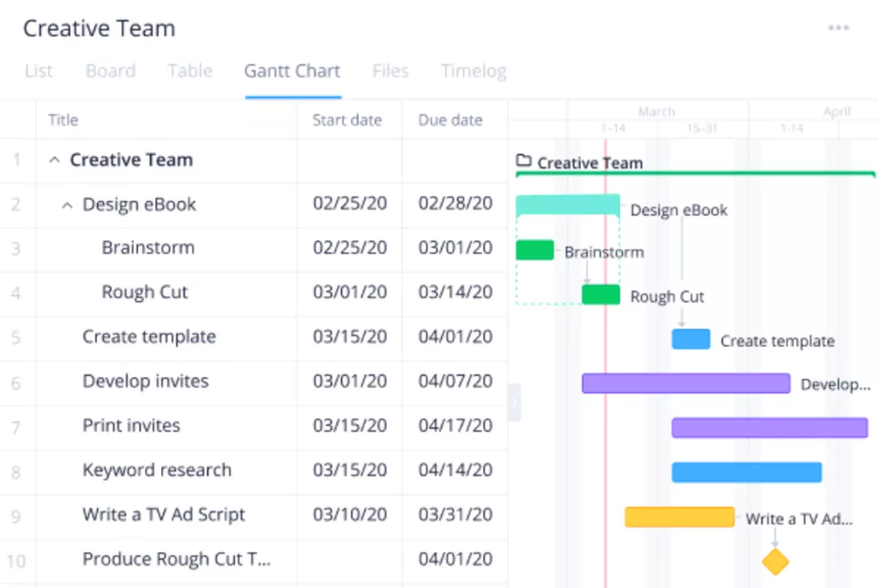
Task: Click the Start date column header
Action: click(x=348, y=120)
